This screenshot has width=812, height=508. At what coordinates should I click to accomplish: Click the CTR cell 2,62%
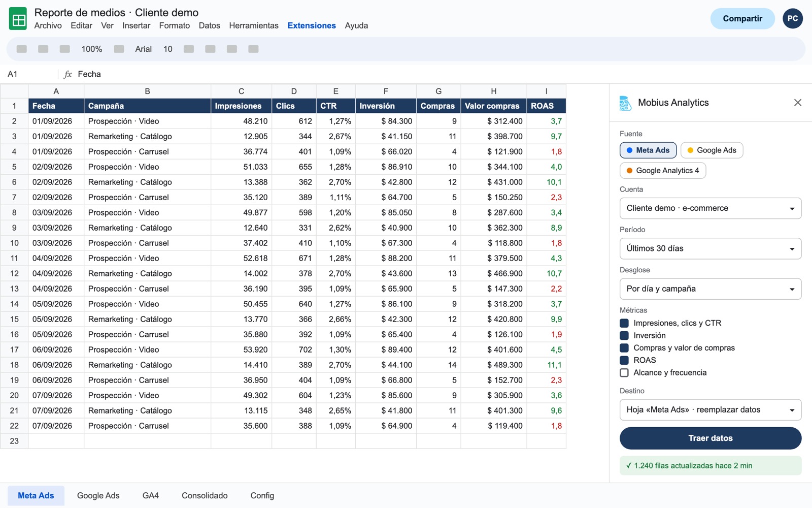(x=336, y=228)
